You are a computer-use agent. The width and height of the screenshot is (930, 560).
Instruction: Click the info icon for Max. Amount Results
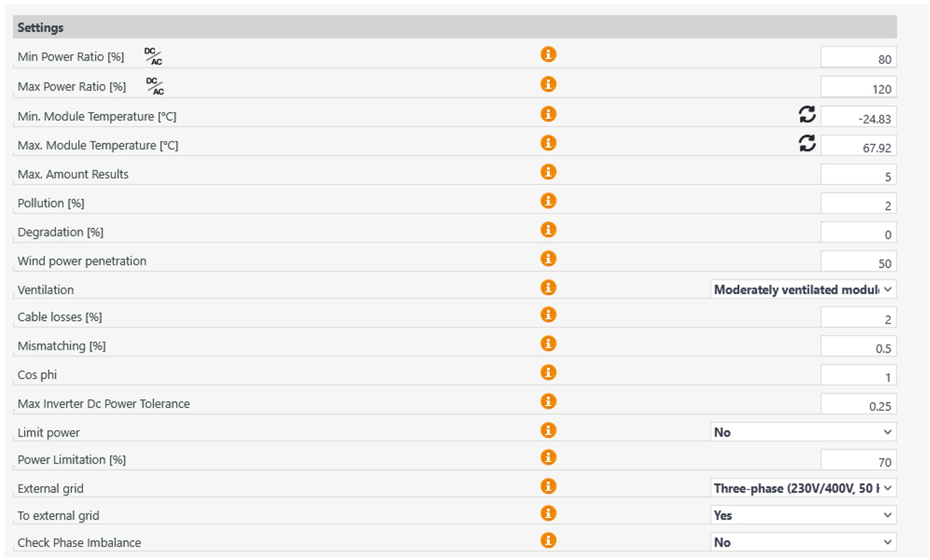click(x=548, y=172)
